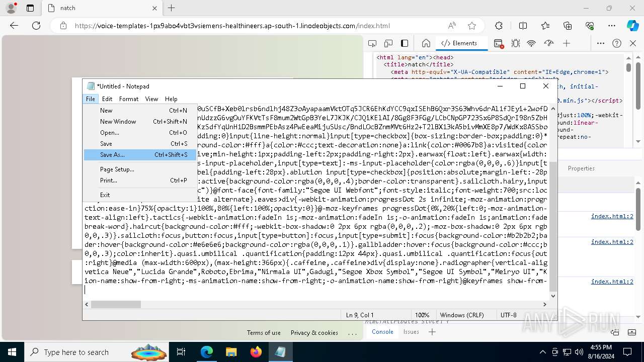Click the DevTools Elements panel scrollbar
This screenshot has width=644, height=362.
tap(628, 67)
